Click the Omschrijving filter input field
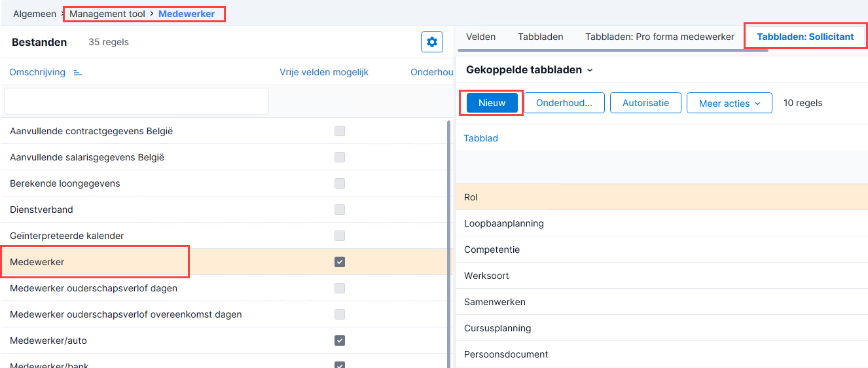Viewport: 868px width, 368px height. (x=136, y=101)
